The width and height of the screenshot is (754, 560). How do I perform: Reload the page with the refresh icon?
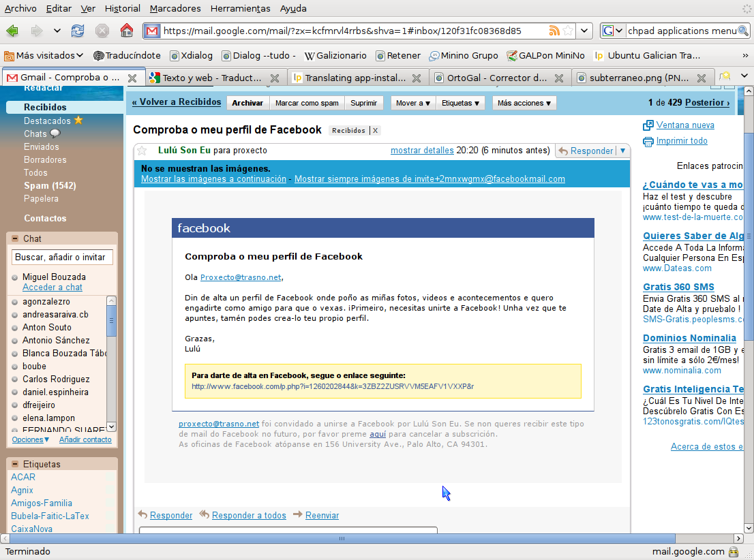click(x=78, y=31)
